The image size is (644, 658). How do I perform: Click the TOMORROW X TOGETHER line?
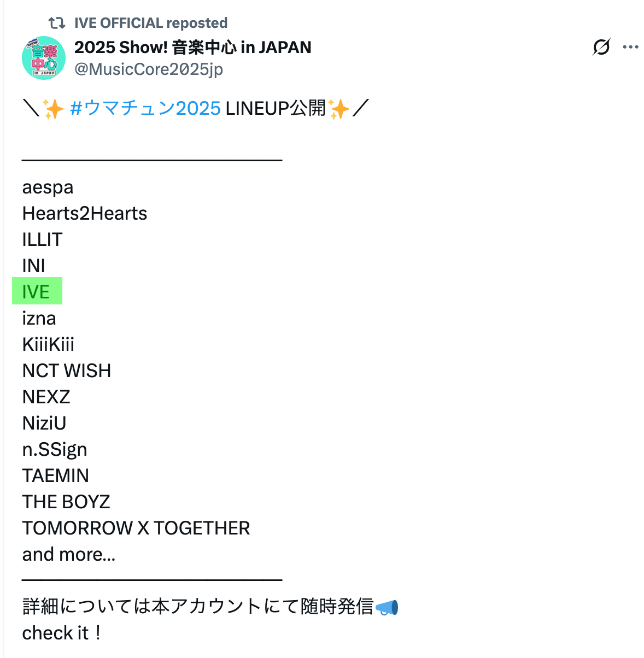point(136,528)
